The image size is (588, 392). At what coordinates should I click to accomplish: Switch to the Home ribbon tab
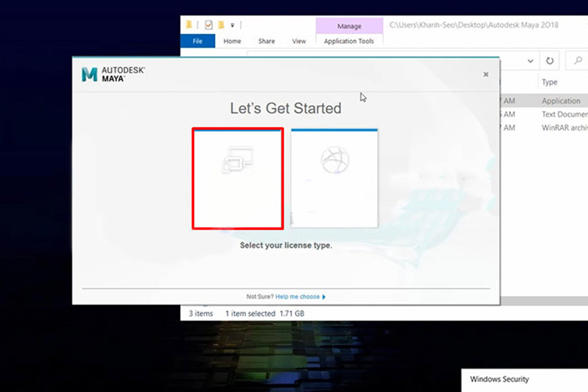[x=232, y=41]
